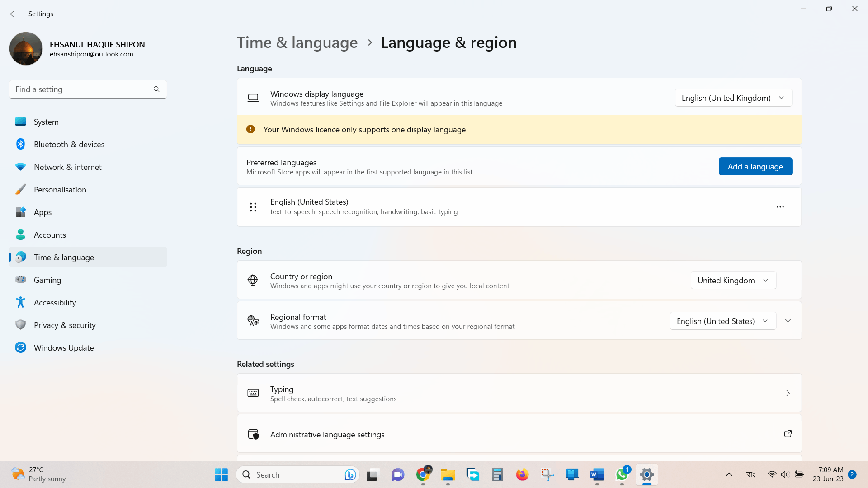Open more options for English (United States)
The image size is (868, 488).
click(x=780, y=207)
